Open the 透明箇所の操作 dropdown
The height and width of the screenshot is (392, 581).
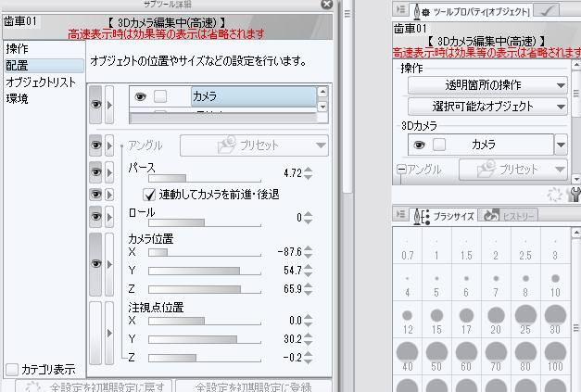click(486, 85)
